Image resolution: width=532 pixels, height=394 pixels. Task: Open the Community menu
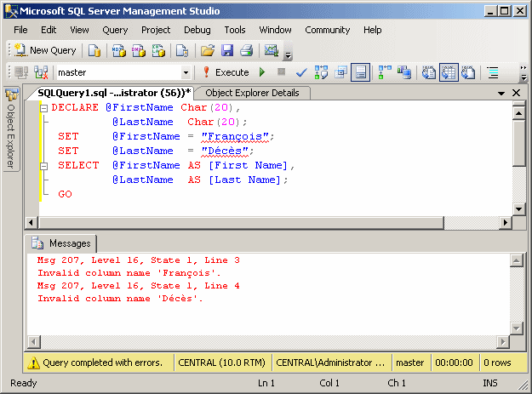pyautogui.click(x=328, y=30)
